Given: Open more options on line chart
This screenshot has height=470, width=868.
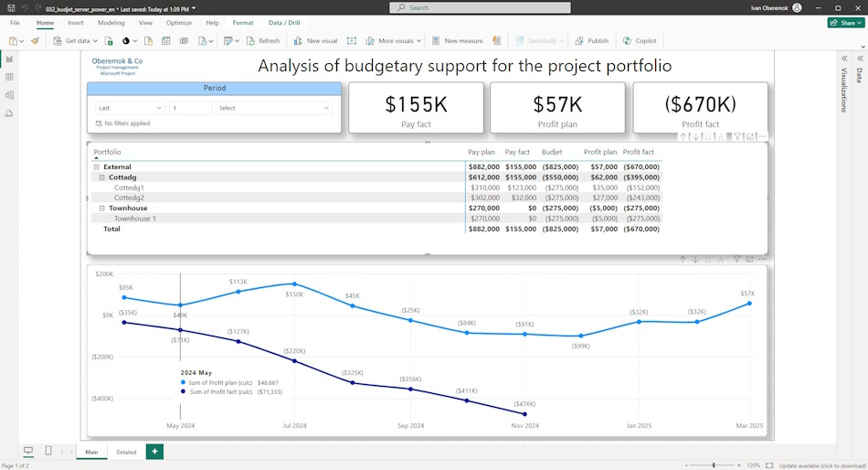Looking at the screenshot, I should 762,260.
